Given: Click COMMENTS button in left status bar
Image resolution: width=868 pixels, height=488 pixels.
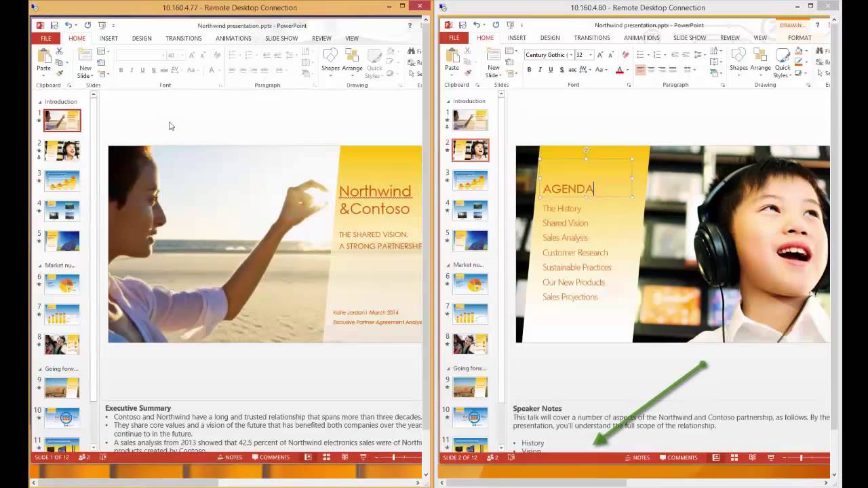Looking at the screenshot, I should point(271,457).
